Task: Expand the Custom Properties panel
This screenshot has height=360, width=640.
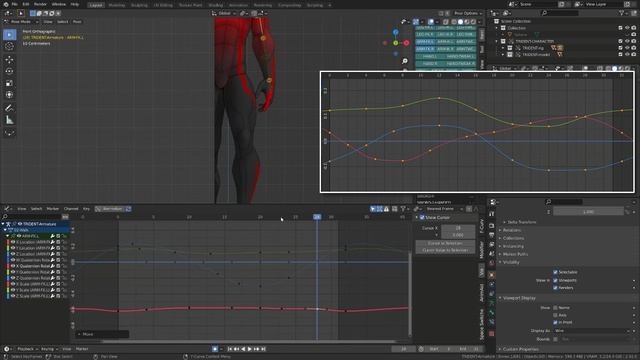Action: point(520,349)
